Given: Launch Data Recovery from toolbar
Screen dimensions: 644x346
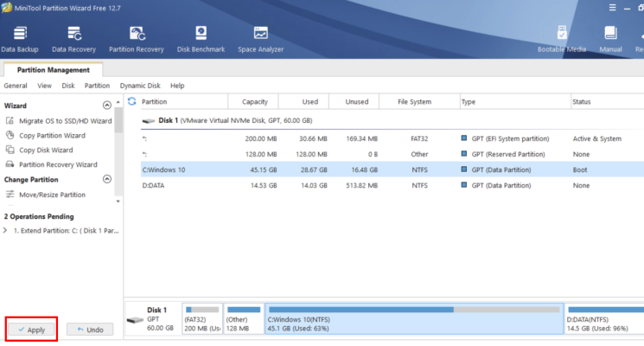Looking at the screenshot, I should tap(74, 40).
